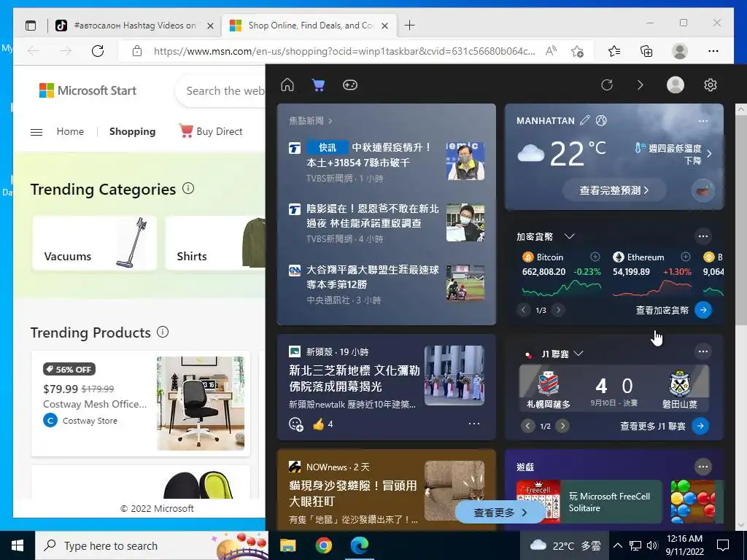Open the NOWnews cat sofa article
Image resolution: width=747 pixels, height=560 pixels.
[353, 494]
